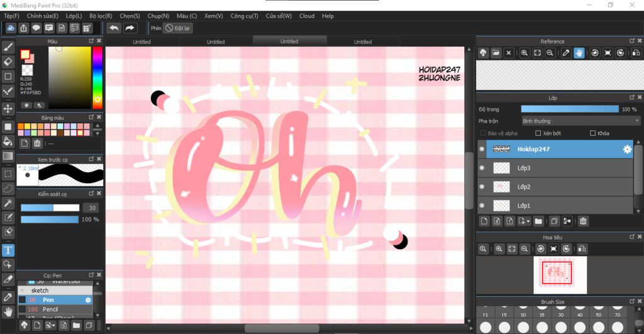Select the Text tool
The width and height of the screenshot is (644, 334).
pos(8,250)
